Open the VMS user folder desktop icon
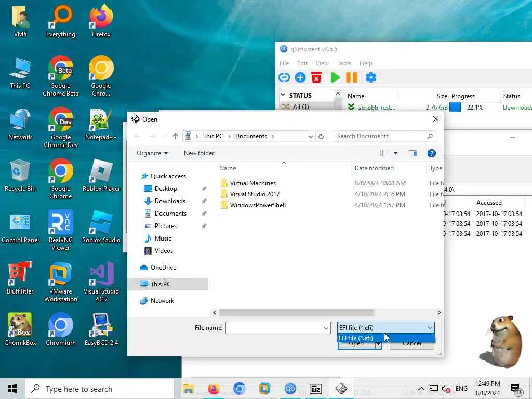Screen dimensions: 532x399 click(x=20, y=20)
